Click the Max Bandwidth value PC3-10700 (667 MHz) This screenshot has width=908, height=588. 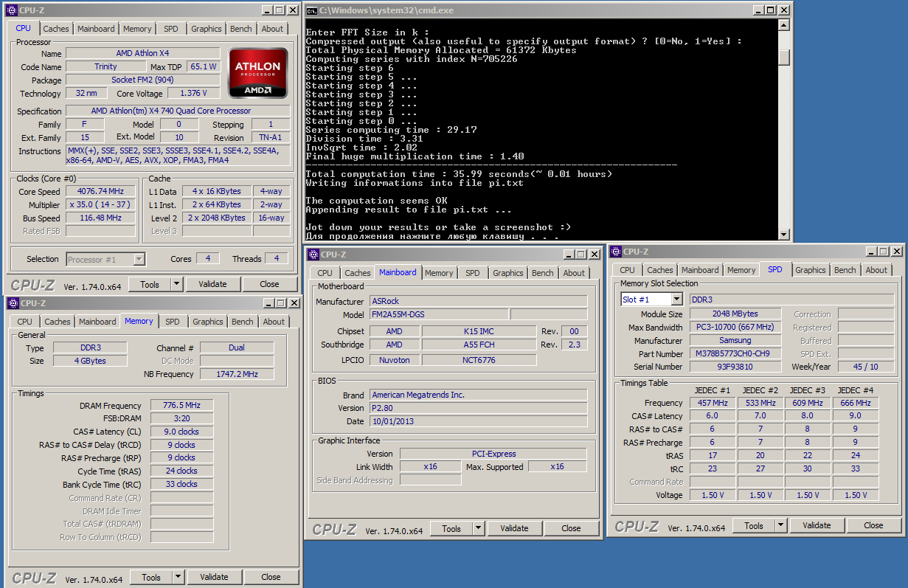click(x=735, y=327)
